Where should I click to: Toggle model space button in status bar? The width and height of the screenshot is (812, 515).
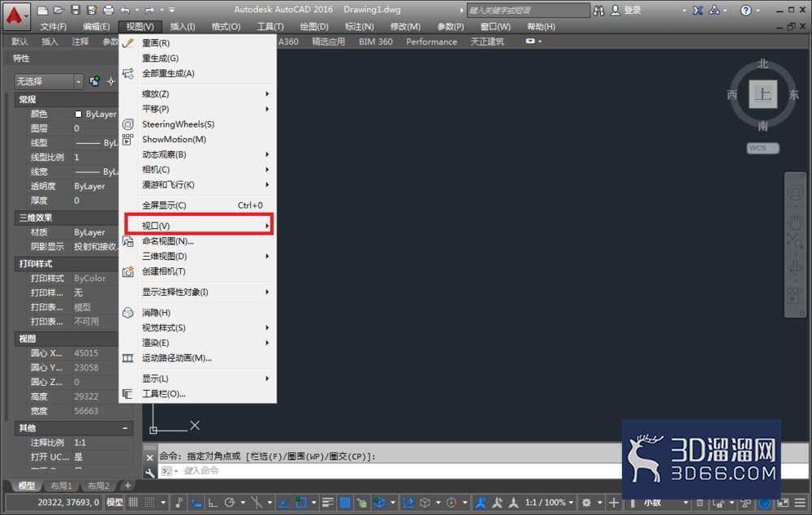[x=114, y=503]
